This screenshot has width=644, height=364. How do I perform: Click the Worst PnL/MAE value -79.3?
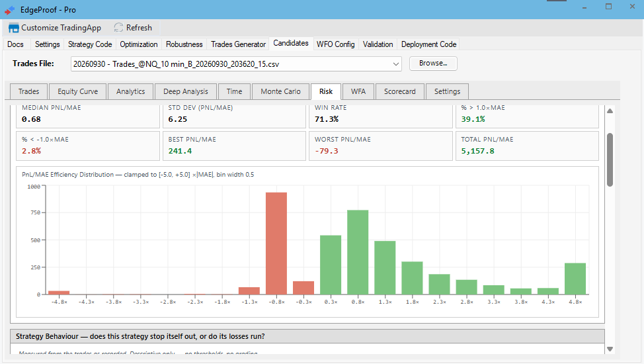(327, 151)
